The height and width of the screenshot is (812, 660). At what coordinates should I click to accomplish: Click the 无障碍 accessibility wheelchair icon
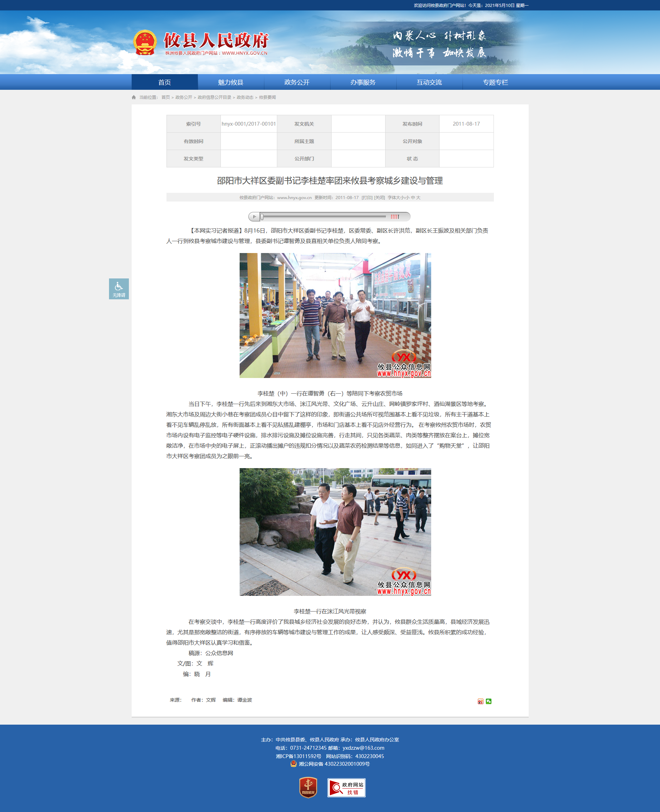point(119,289)
